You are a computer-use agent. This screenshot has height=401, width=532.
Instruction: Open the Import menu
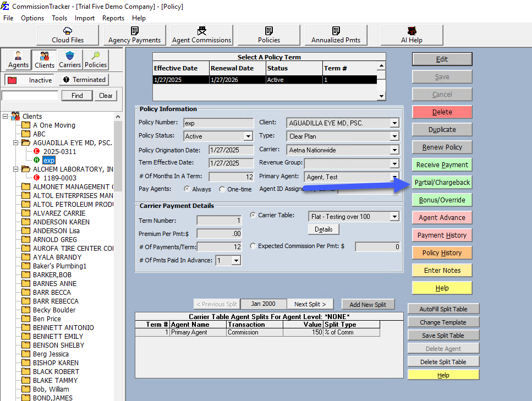tap(85, 18)
